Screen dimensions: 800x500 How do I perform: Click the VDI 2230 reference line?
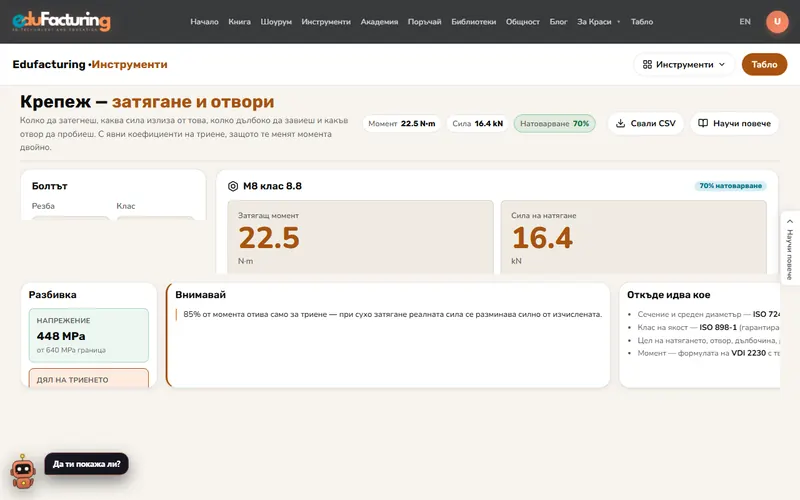[x=708, y=353]
